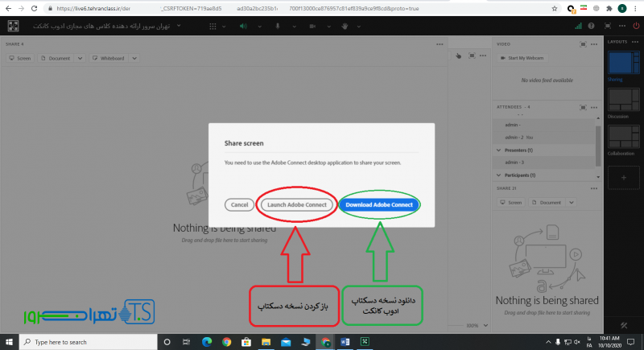Expand the Whiteboard dropdown in Share pod
Image resolution: width=644 pixels, height=350 pixels.
134,59
